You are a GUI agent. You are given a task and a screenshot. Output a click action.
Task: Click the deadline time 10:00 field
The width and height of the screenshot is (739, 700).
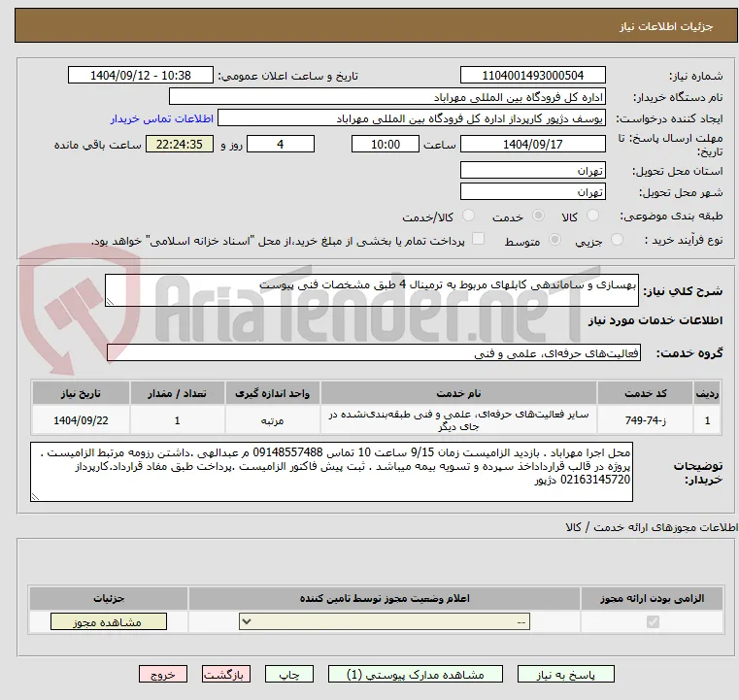point(386,144)
